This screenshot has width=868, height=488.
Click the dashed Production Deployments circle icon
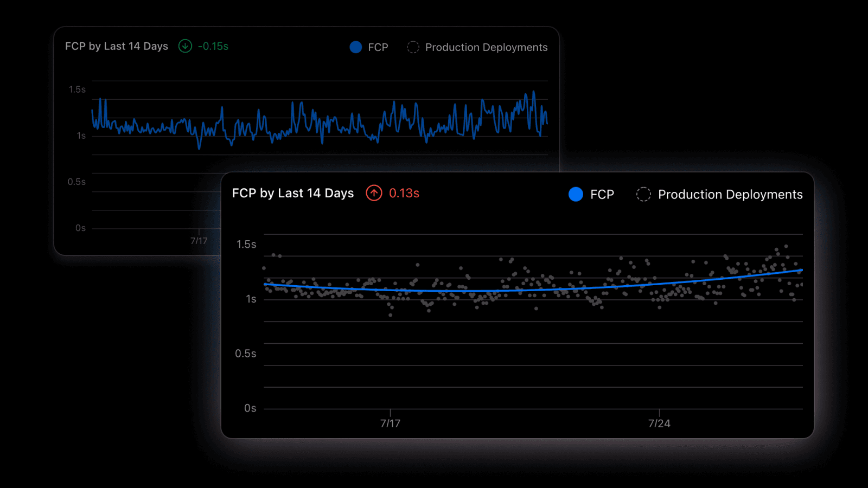643,194
